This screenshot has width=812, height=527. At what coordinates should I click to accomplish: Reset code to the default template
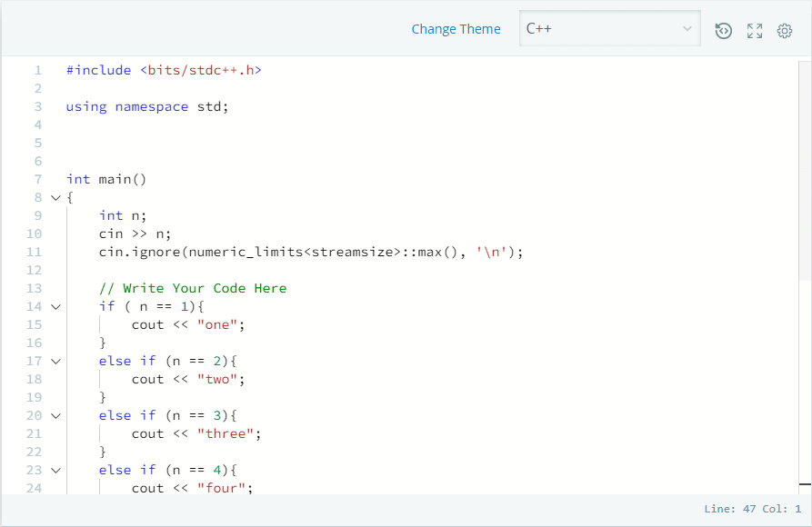click(723, 30)
